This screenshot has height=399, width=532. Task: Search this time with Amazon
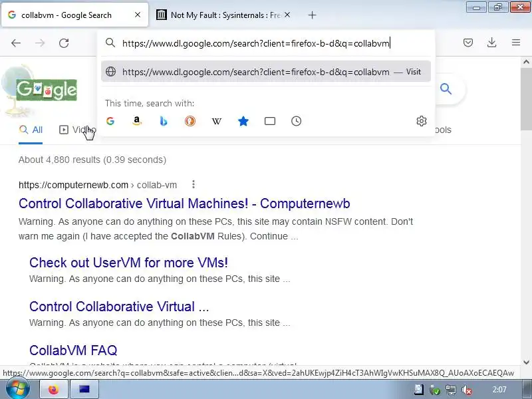click(x=137, y=121)
